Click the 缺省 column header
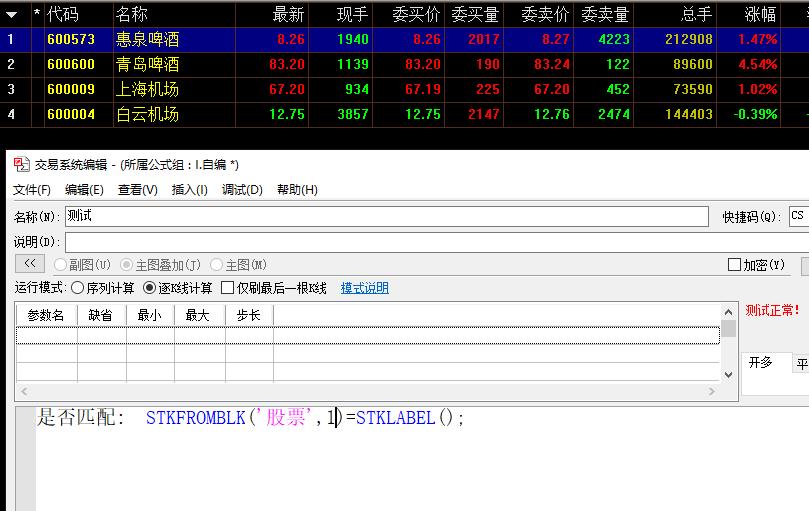This screenshot has width=809, height=511. tap(102, 315)
